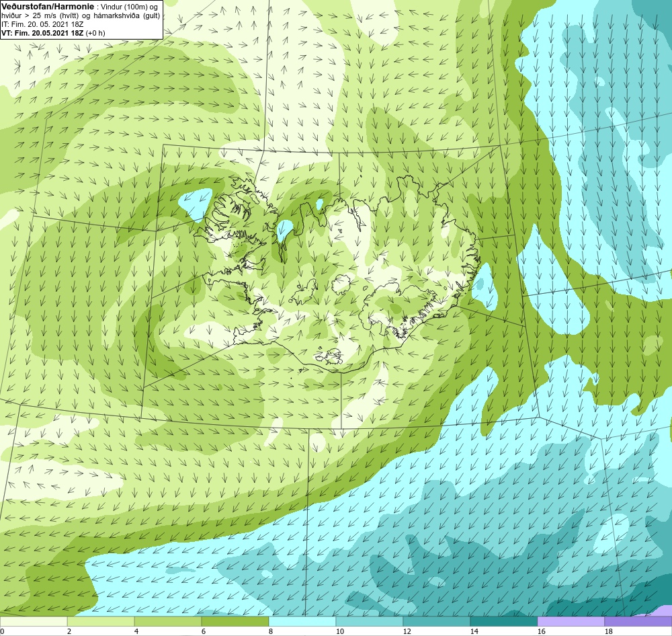Viewport: 672px width, 636px height.
Task: Click the light teal 10–12 m/s legend swatch
Action: (370, 622)
